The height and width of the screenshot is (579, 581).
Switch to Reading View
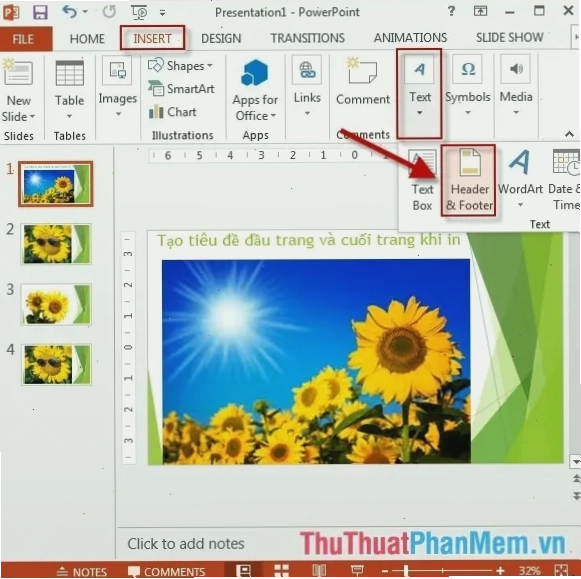coord(319,570)
